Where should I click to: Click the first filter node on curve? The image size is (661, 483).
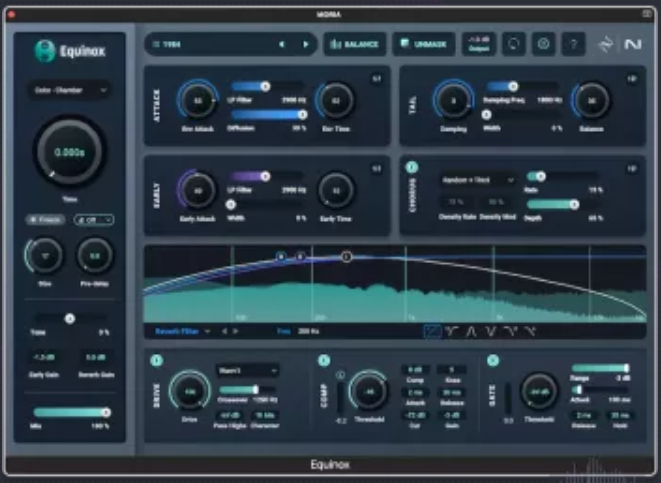click(x=281, y=256)
